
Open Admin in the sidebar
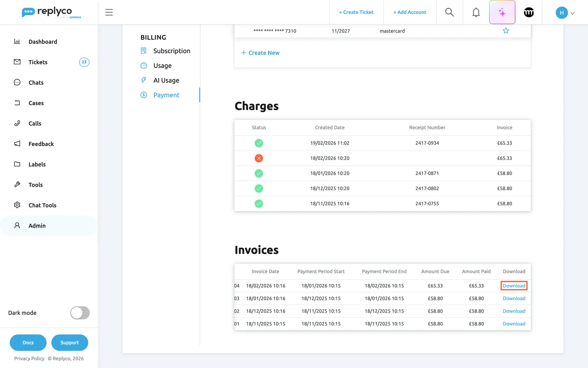point(37,226)
